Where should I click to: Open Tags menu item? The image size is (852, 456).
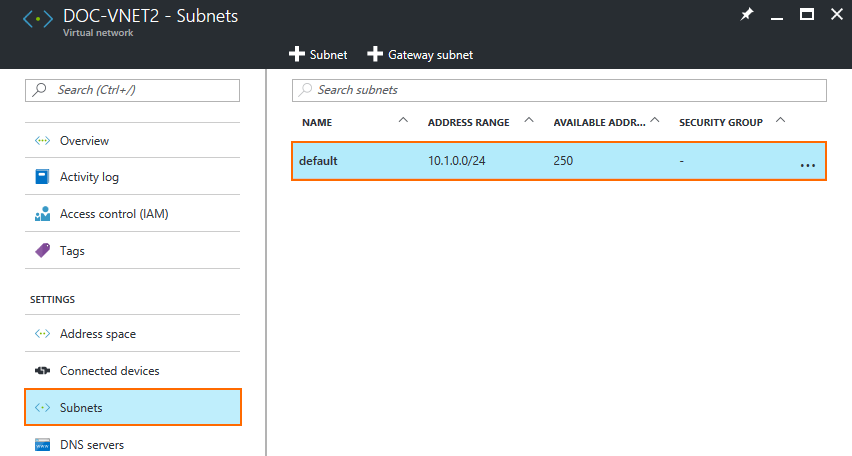pos(132,251)
